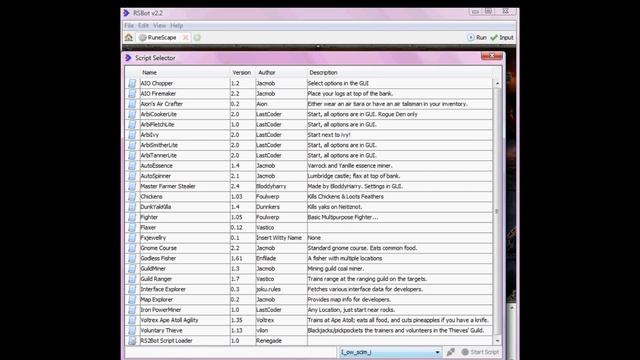Click the script icon beside Flaxer
The width and height of the screenshot is (640, 360).
point(132,227)
